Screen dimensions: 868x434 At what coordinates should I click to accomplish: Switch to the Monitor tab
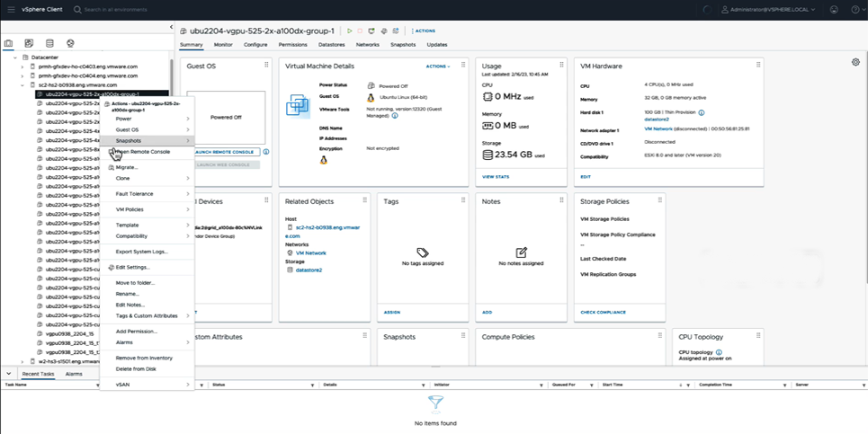tap(223, 44)
